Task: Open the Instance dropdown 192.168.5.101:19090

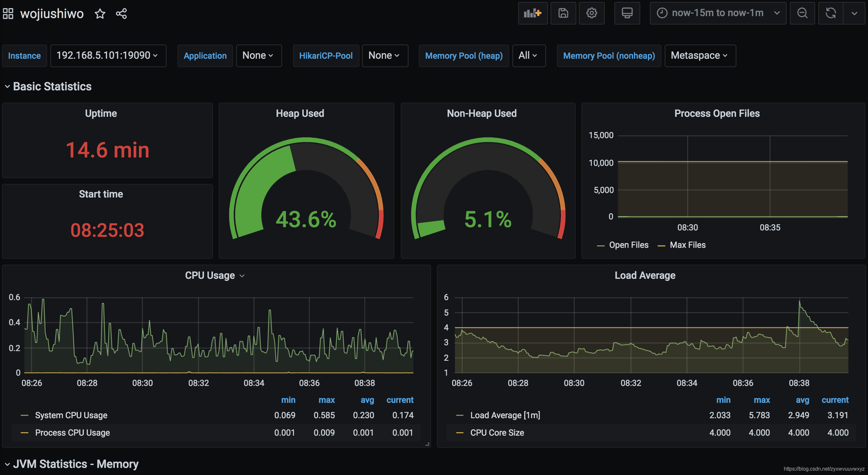Action: 108,56
